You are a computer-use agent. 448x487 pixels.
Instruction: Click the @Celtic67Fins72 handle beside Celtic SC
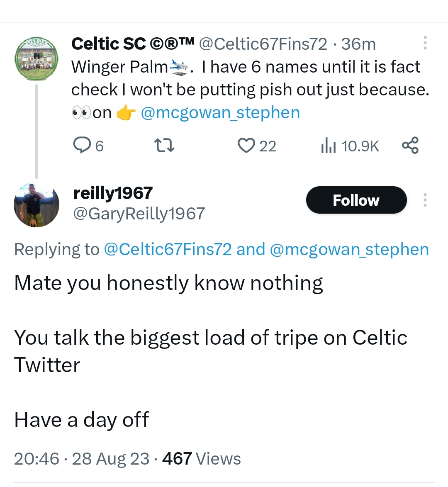[263, 44]
